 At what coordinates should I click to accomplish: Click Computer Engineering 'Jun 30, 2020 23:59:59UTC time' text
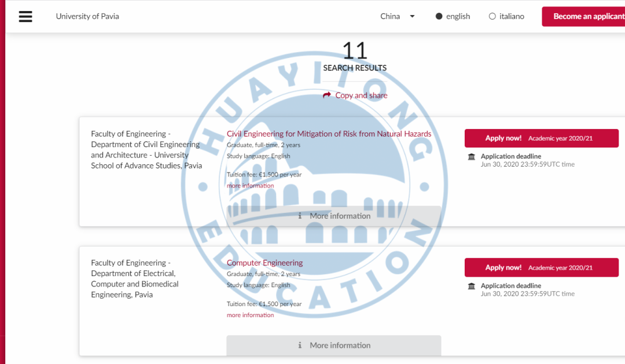[x=528, y=294]
